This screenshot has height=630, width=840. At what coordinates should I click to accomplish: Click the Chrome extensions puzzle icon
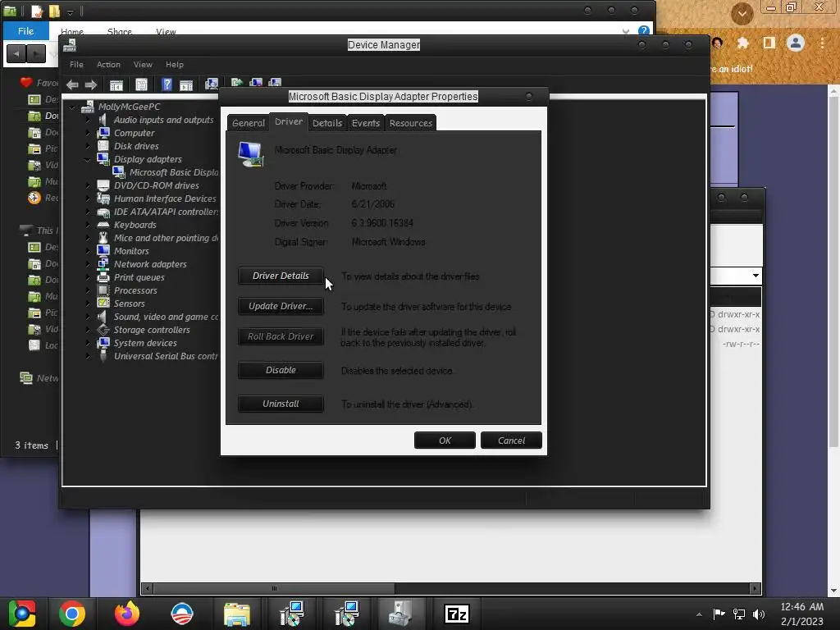point(743,43)
